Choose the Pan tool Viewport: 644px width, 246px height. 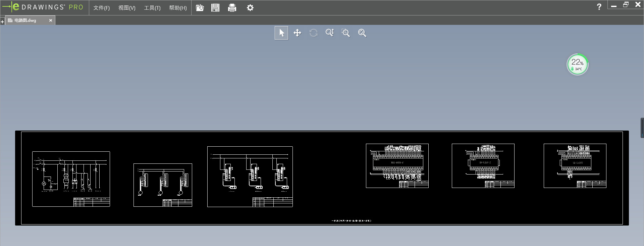click(297, 33)
